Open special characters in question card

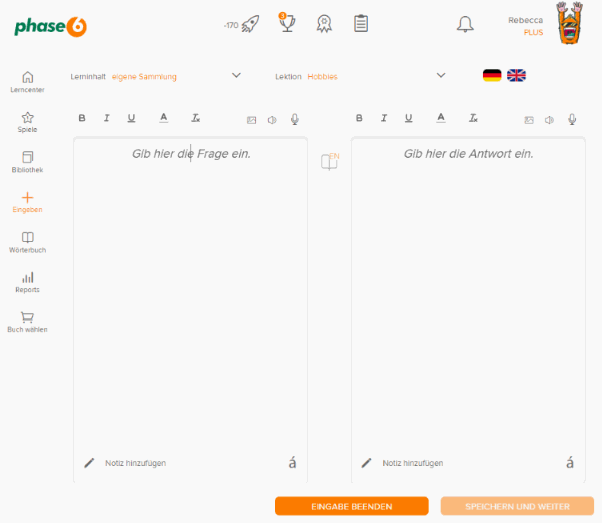point(292,462)
